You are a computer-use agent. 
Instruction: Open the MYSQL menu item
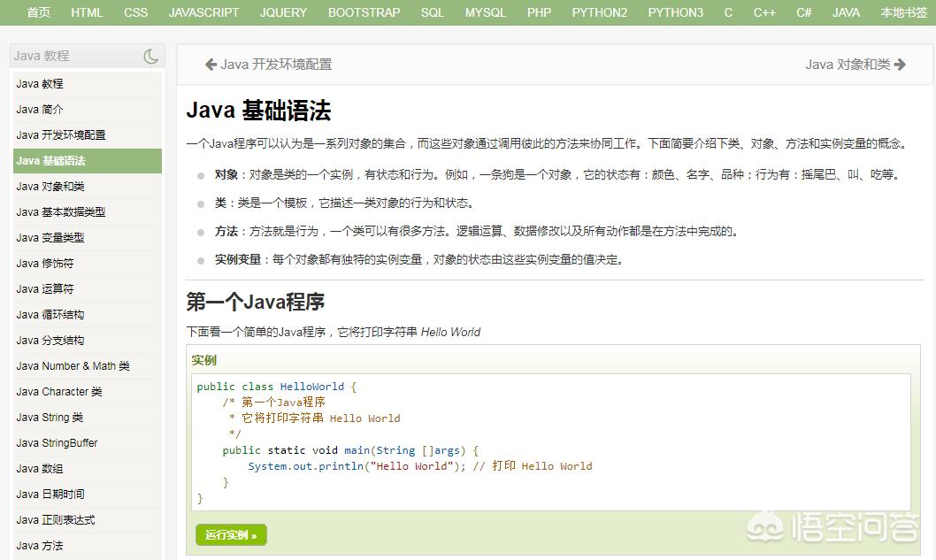(x=486, y=12)
